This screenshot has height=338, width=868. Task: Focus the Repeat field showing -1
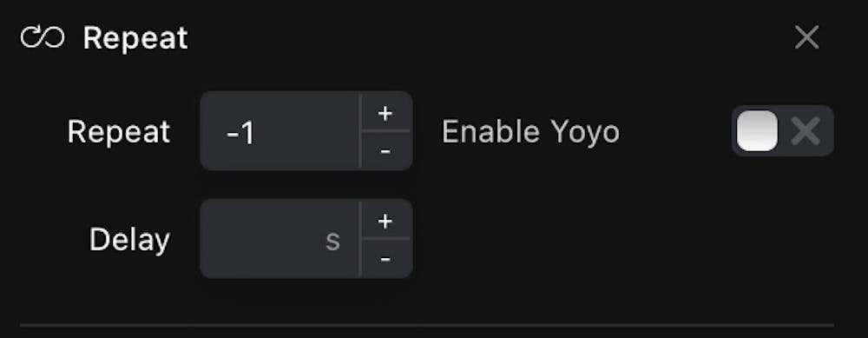pos(280,130)
